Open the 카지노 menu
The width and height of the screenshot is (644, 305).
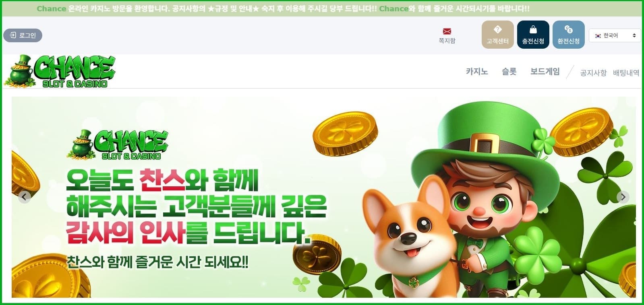pyautogui.click(x=477, y=72)
